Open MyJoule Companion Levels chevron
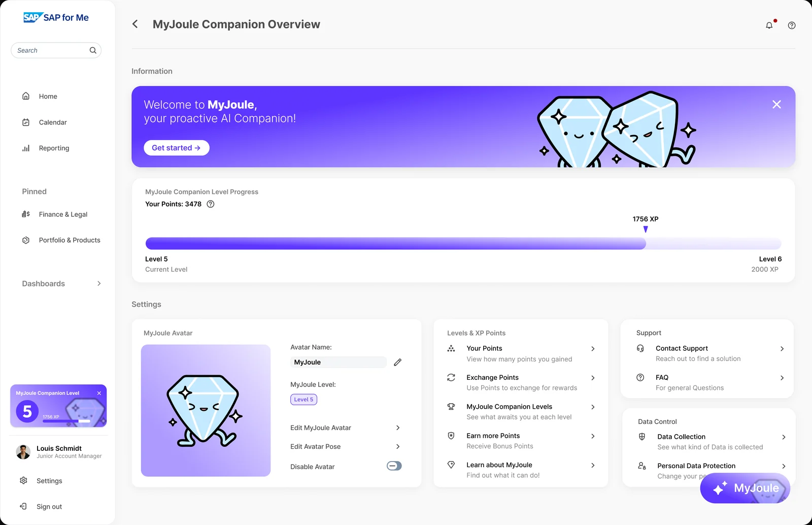Viewport: 812px width, 525px height. coord(593,407)
